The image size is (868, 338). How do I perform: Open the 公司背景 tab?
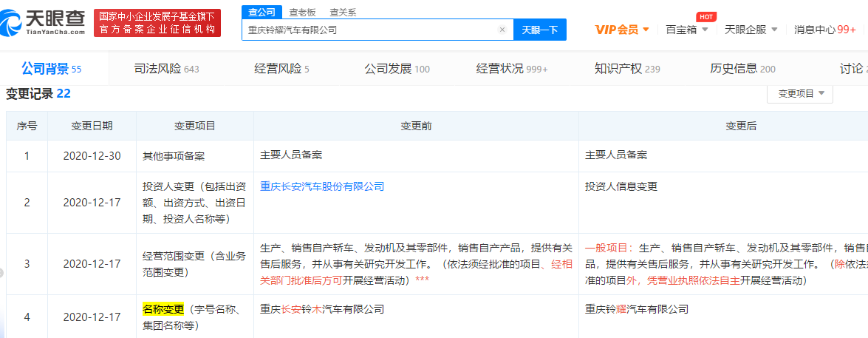tap(52, 69)
